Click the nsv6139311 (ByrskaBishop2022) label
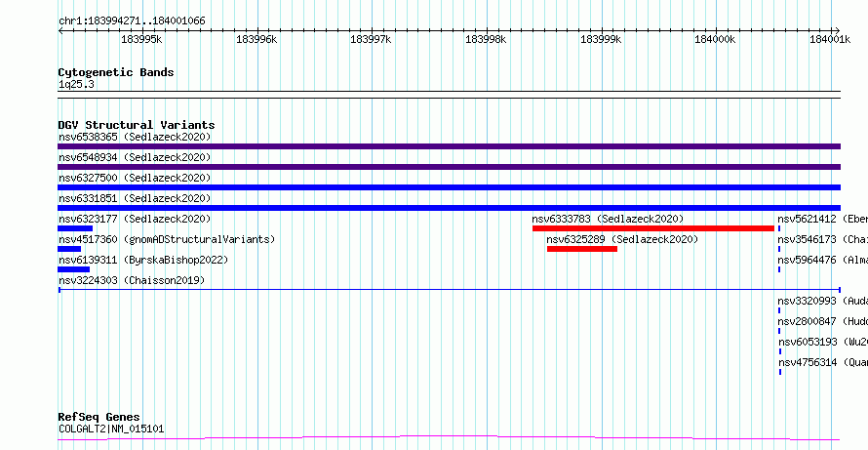This screenshot has height=450, width=868. point(143,260)
